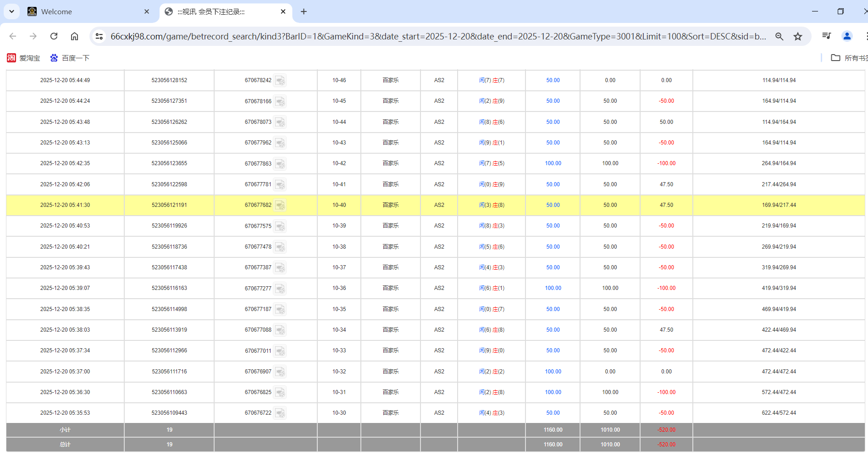Screen dimensions: 868x456
Task: Reload the current page
Action: tap(54, 36)
